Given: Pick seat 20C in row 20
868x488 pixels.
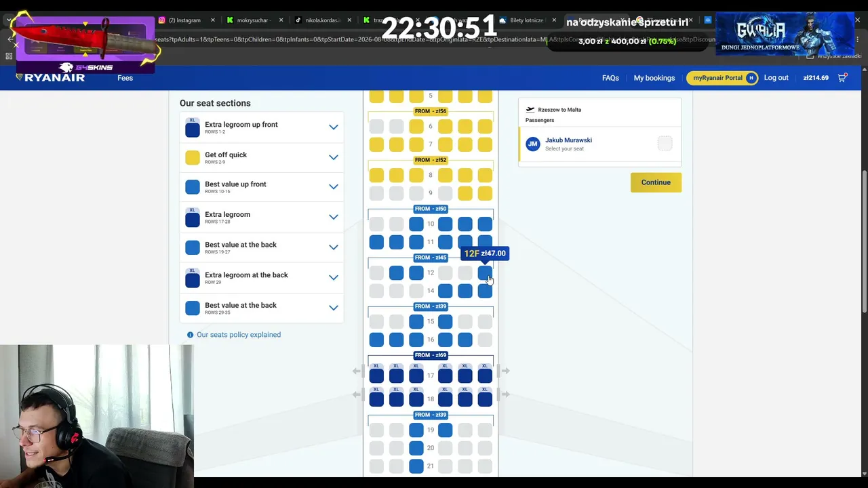Looking at the screenshot, I should (416, 448).
